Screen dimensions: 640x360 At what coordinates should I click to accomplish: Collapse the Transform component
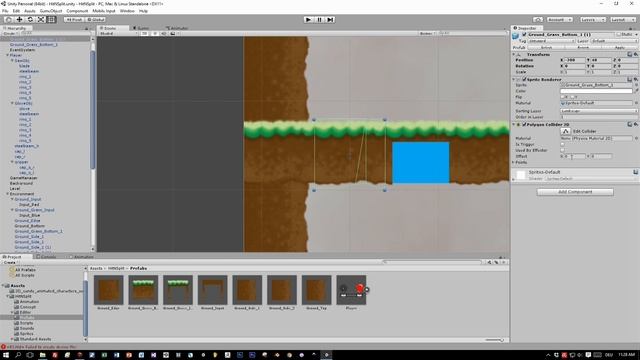click(514, 54)
